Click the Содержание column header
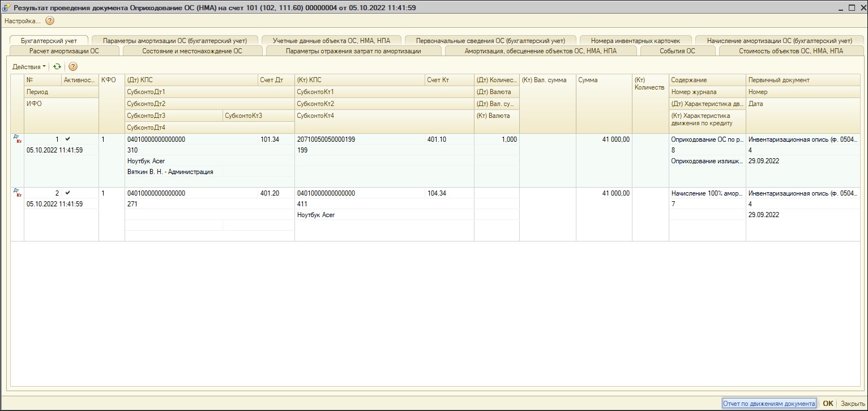Viewport: 868px width, 411px height. 707,80
